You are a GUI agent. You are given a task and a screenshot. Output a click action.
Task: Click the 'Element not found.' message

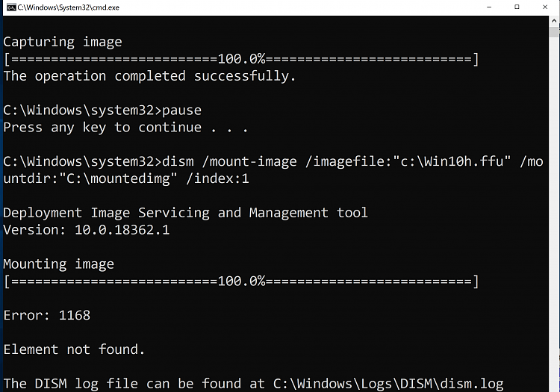tap(74, 349)
